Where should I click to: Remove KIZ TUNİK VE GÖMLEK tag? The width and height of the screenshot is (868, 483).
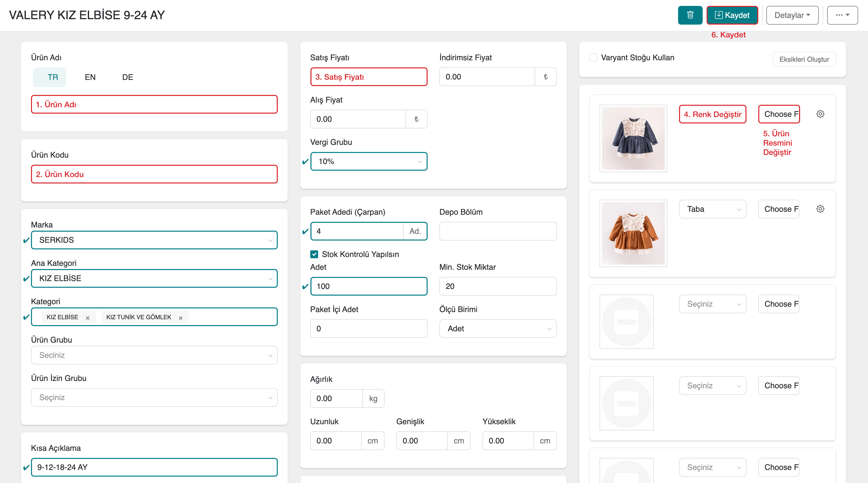coord(181,318)
